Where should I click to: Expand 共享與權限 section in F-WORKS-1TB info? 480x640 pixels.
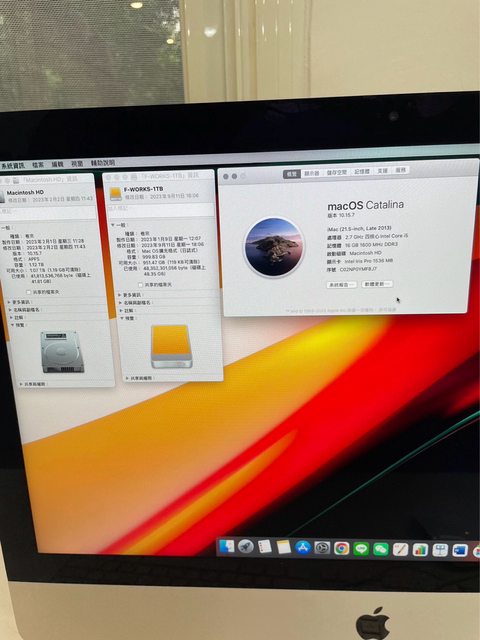[127, 378]
